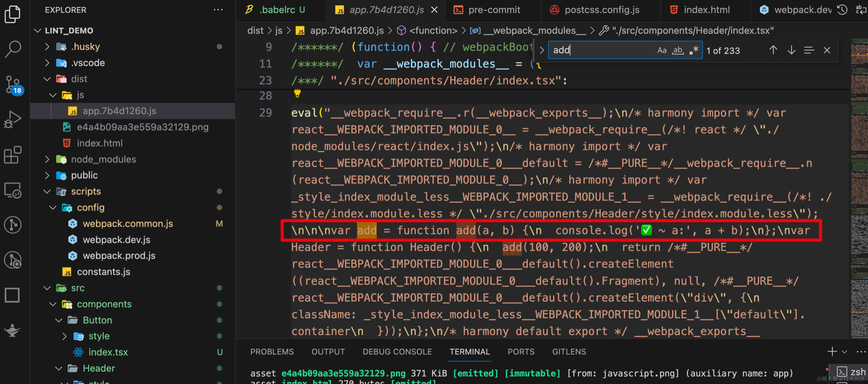Screen dimensions: 868x384
Task: Go to previous search match arrow
Action: tap(773, 50)
